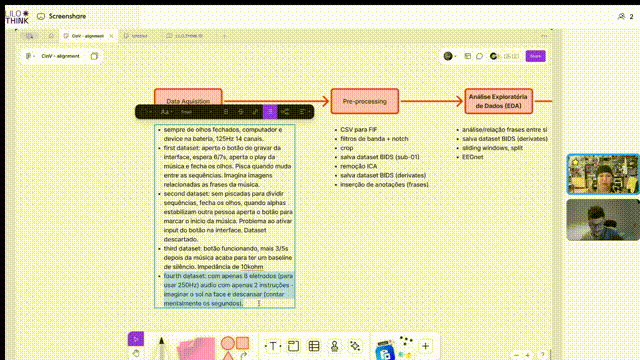640x360 pixels.
Task: Select the marker pen tool
Action: [x=162, y=348]
